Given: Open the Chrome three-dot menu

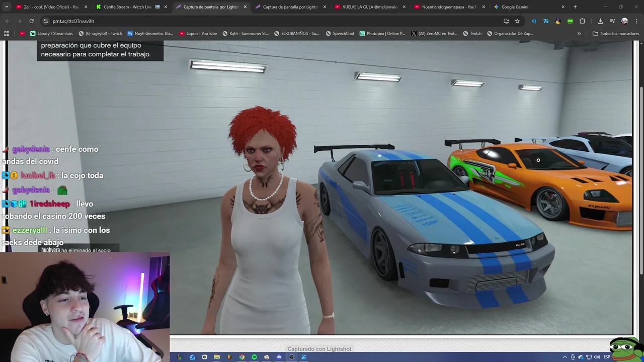Looking at the screenshot, I should [x=636, y=21].
